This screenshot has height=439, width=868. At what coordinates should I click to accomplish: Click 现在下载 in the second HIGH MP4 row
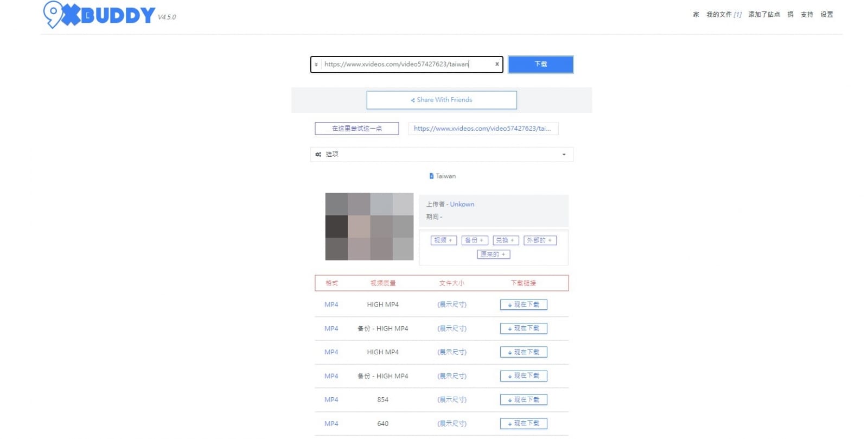click(x=524, y=352)
